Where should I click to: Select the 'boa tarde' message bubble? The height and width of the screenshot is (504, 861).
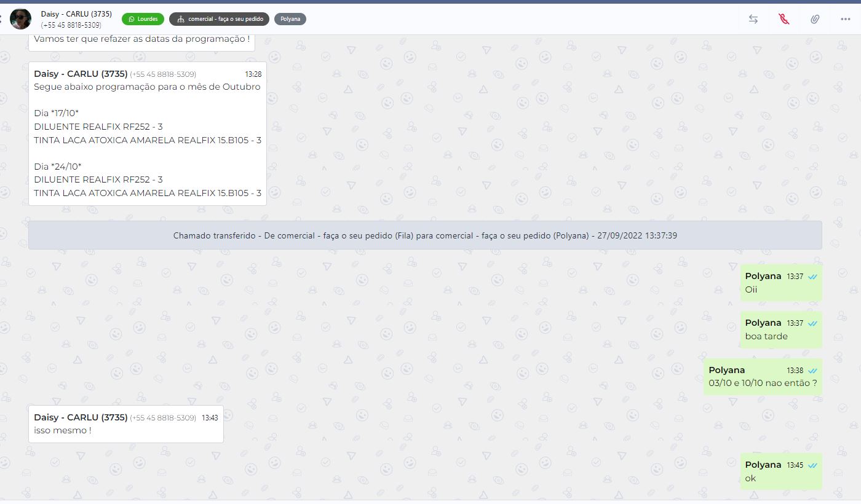780,330
